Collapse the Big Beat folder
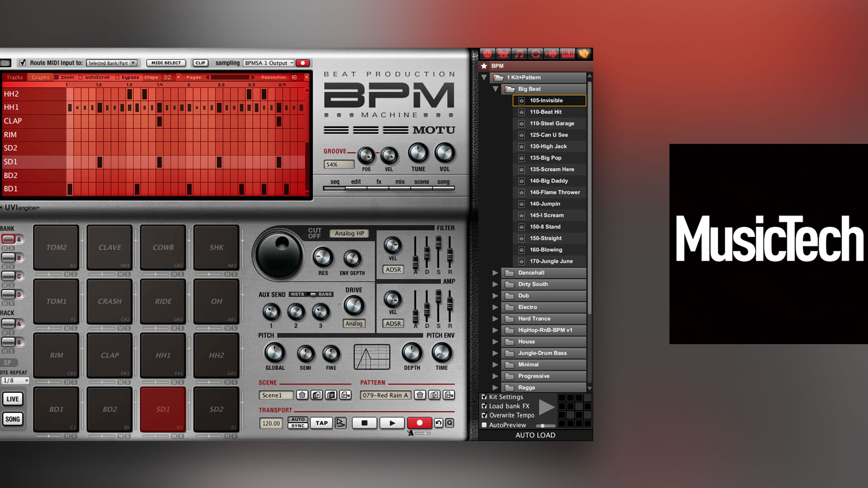The image size is (868, 488). [x=495, y=89]
